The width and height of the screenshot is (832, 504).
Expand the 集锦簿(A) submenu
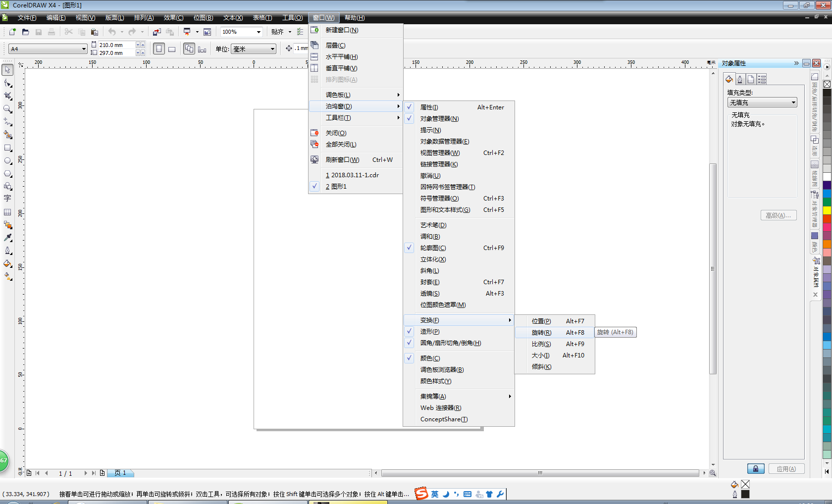tap(459, 396)
